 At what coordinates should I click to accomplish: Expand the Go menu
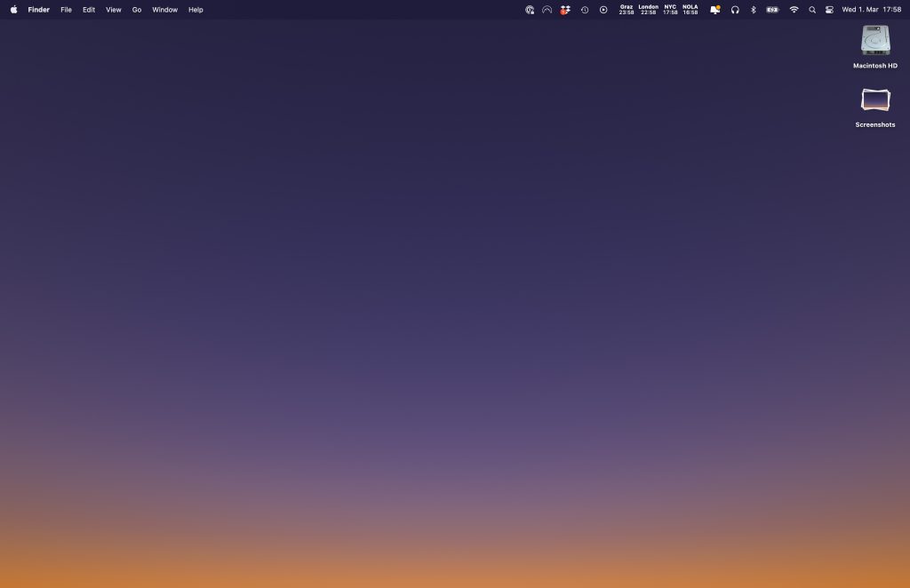137,10
